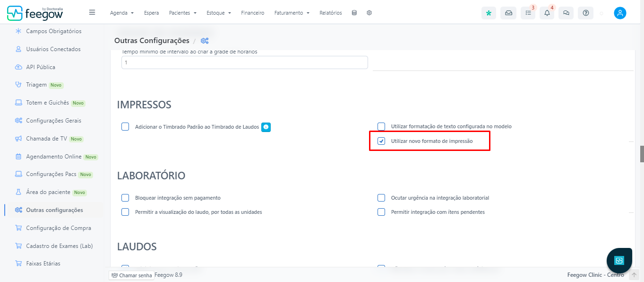Click the IMPRESSOS section heading
Screen dimensions: 644x282
[144, 105]
